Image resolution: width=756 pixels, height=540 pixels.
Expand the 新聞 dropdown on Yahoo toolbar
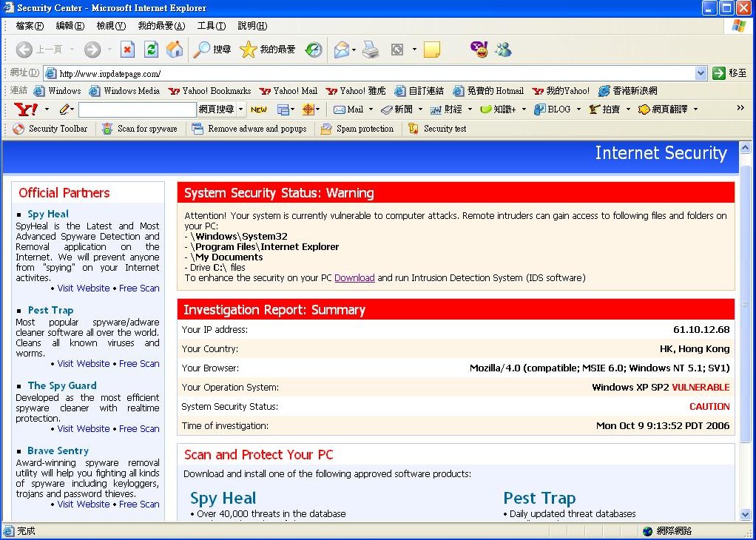(420, 109)
